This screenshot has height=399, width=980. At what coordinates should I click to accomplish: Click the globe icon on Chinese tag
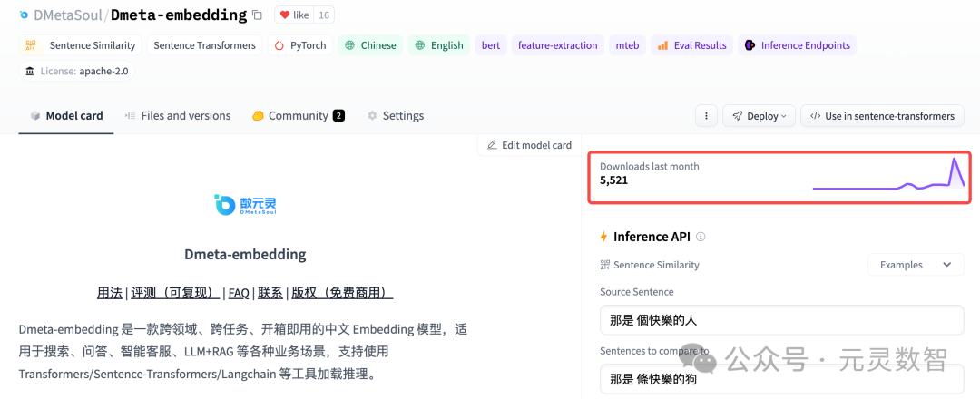tap(350, 45)
